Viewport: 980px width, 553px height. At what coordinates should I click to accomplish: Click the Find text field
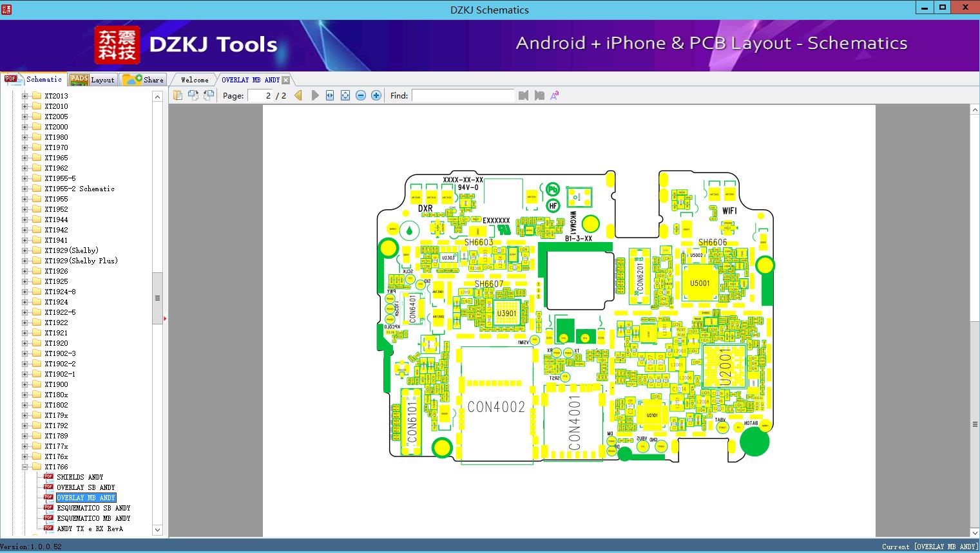tap(463, 95)
